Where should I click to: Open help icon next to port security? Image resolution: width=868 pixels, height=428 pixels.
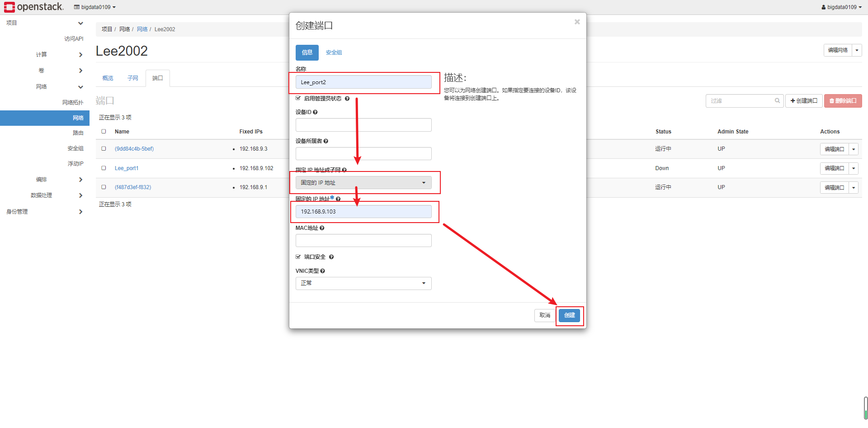coord(331,257)
